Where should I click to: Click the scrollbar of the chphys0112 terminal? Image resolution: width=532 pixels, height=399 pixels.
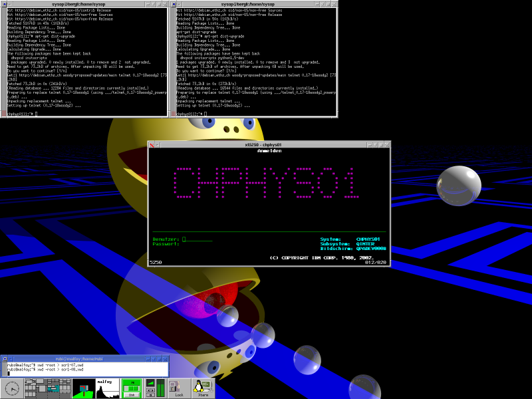[x=173, y=63]
